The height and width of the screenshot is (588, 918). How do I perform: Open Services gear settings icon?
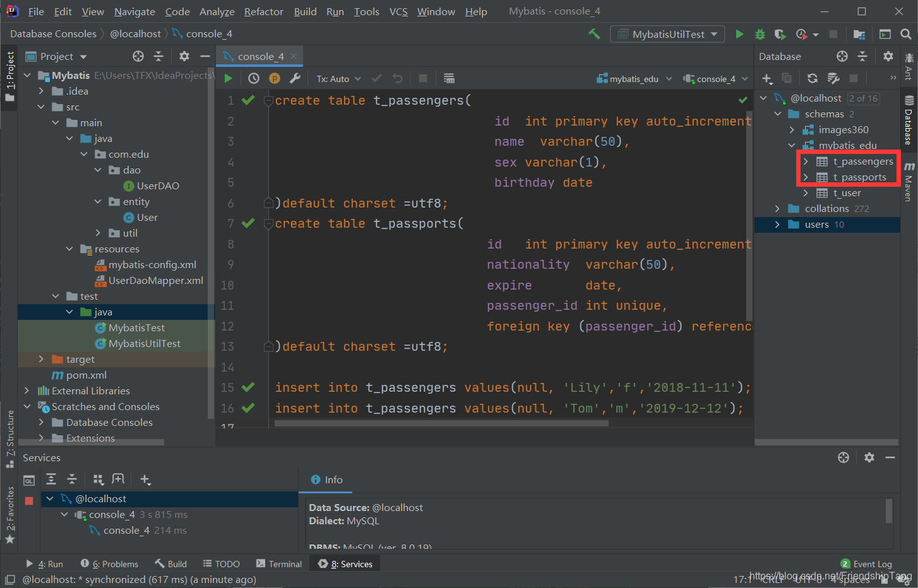[869, 457]
